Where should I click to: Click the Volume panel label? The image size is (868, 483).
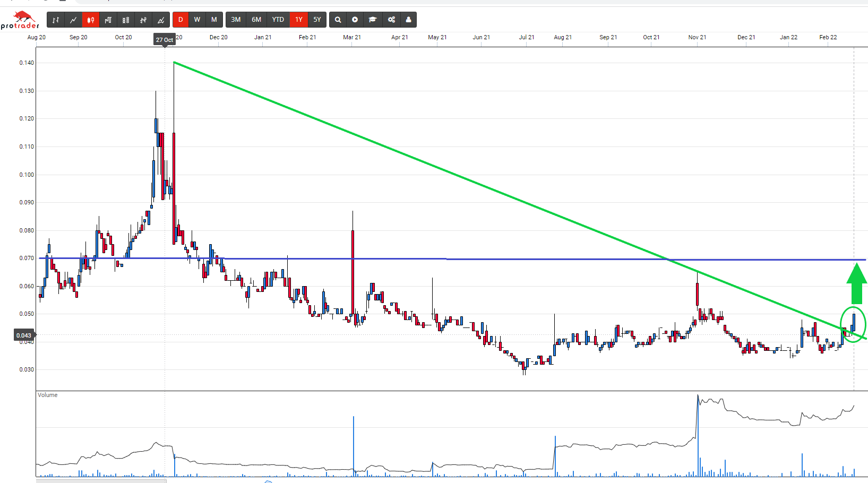click(48, 395)
